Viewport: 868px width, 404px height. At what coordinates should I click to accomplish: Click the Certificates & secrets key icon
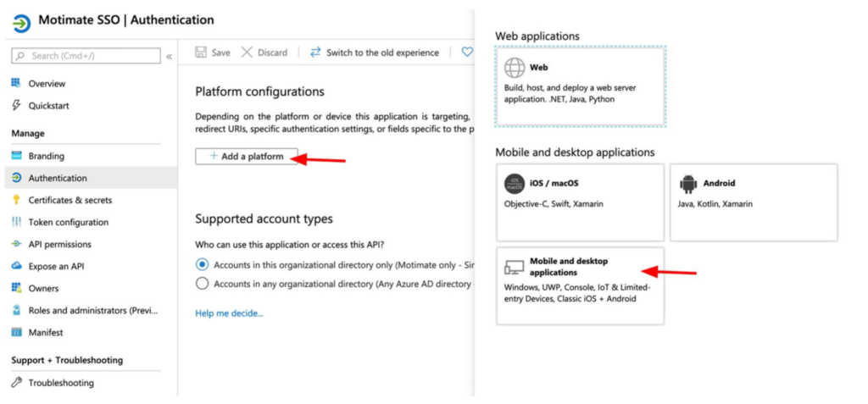16,200
